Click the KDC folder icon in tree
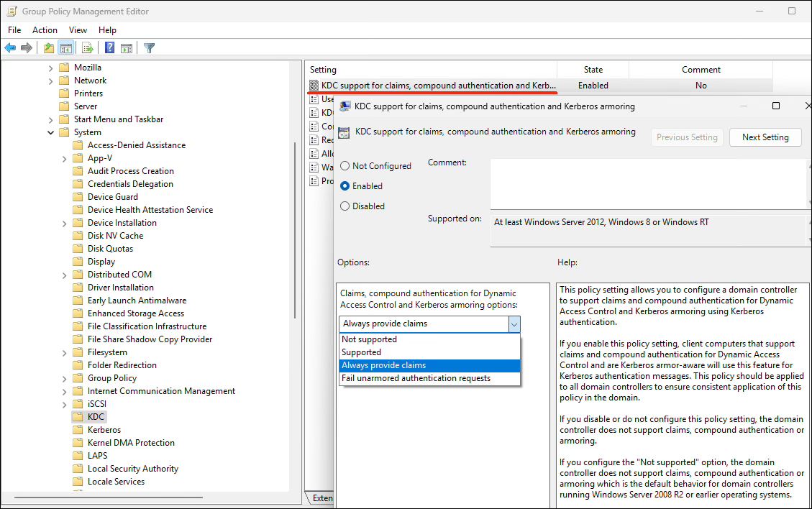Image resolution: width=812 pixels, height=509 pixels. click(x=78, y=417)
